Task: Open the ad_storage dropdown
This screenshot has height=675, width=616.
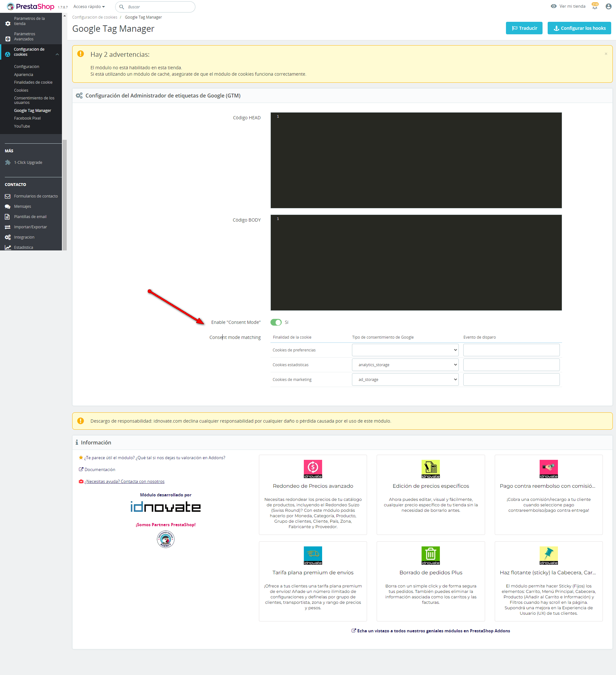Action: pos(405,379)
